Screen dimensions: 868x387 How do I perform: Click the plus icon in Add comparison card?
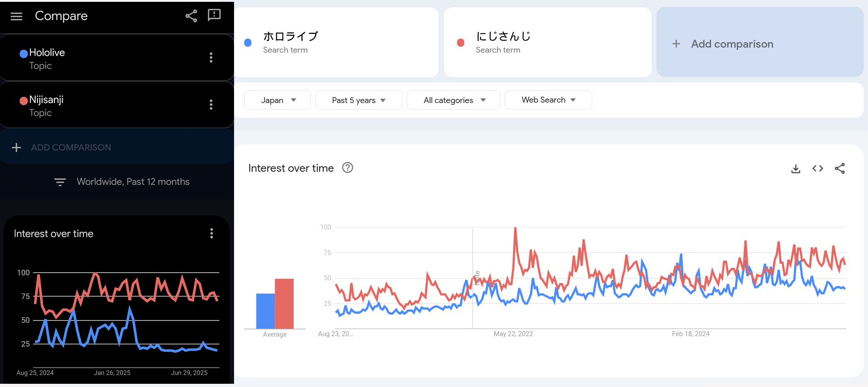click(x=676, y=44)
